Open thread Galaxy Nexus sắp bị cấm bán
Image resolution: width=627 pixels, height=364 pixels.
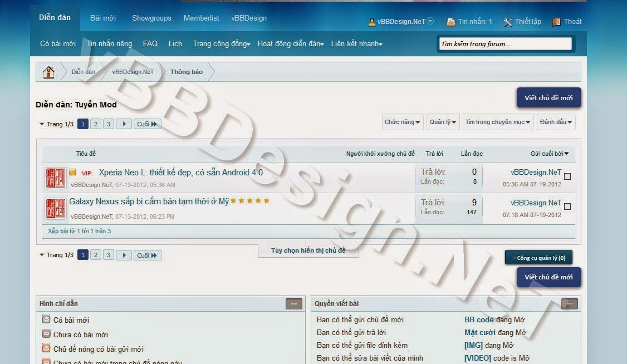pyautogui.click(x=149, y=201)
